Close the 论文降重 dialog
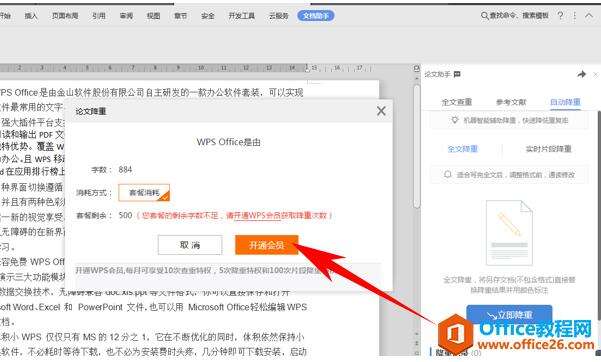 381,111
